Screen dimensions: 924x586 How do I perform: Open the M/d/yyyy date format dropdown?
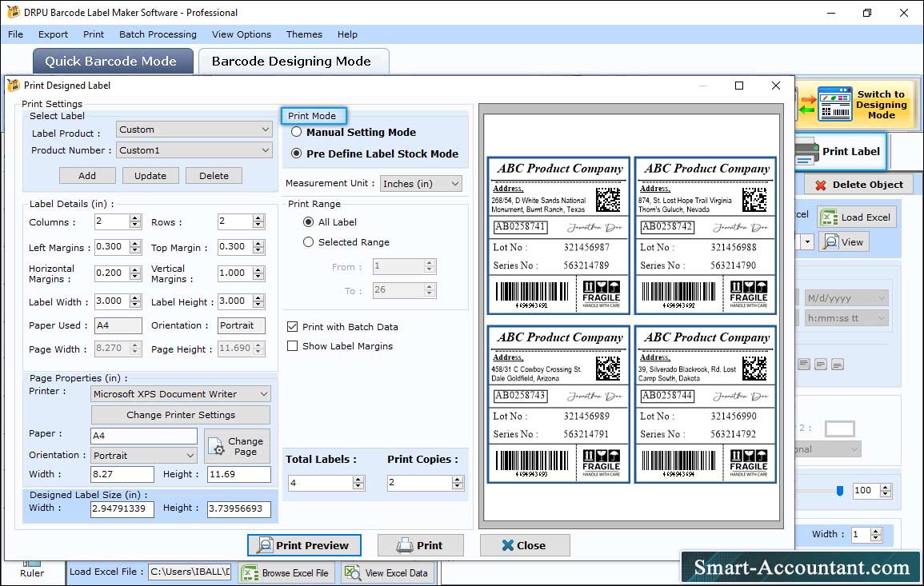846,298
